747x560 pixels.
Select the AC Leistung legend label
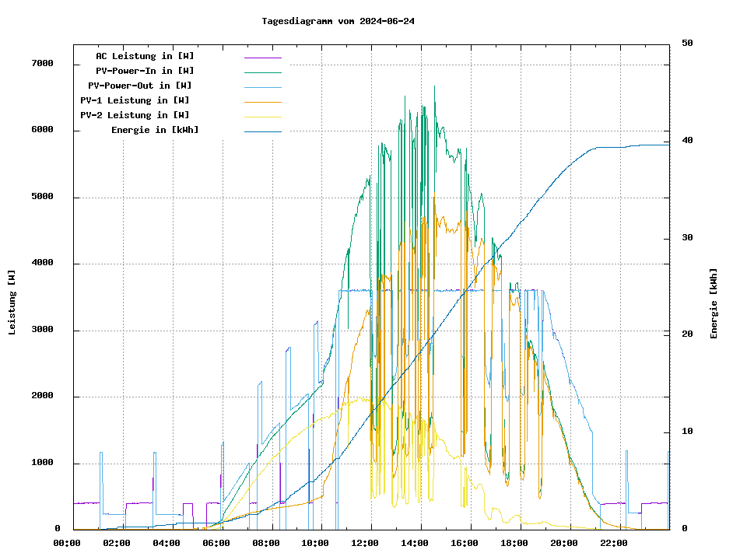[145, 56]
